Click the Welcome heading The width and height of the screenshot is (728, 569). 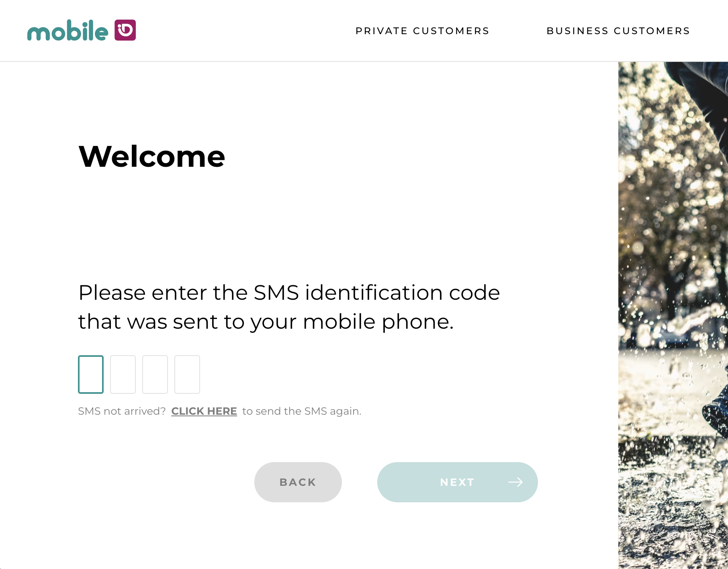coord(151,156)
